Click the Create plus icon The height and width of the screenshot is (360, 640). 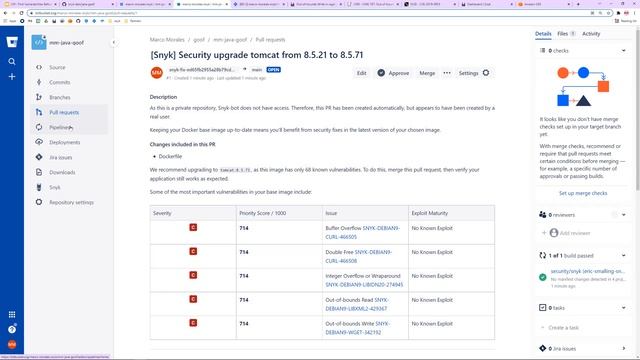(12, 77)
